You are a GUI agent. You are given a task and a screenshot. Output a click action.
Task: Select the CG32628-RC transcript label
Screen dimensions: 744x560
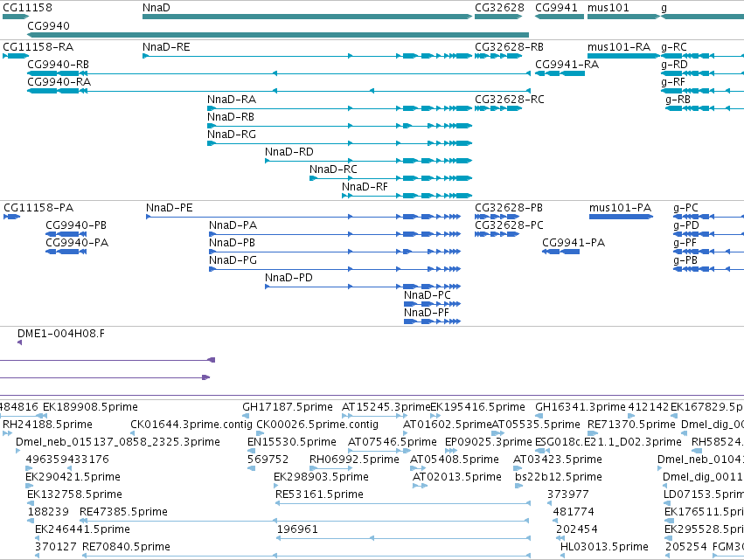click(x=510, y=100)
